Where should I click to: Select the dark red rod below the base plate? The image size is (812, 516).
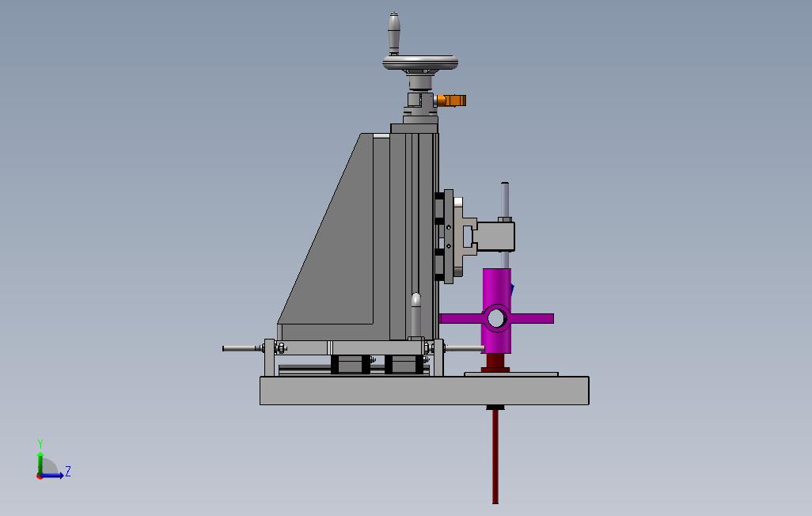(495, 456)
